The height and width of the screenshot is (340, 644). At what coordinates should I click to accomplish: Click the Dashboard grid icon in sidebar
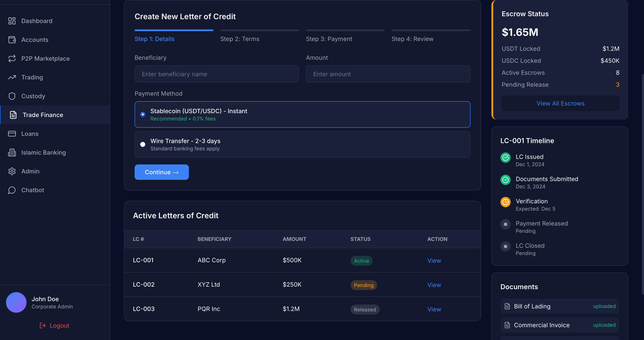coord(12,21)
